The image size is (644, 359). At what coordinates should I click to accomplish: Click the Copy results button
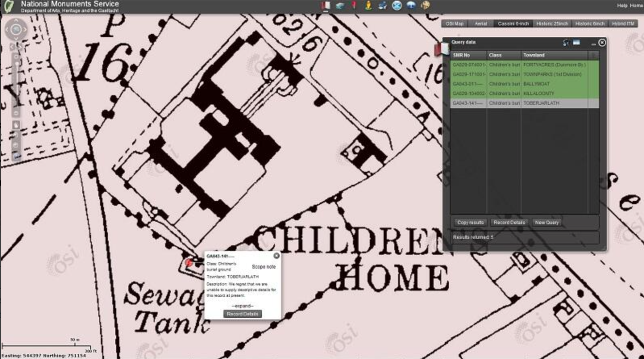click(470, 222)
